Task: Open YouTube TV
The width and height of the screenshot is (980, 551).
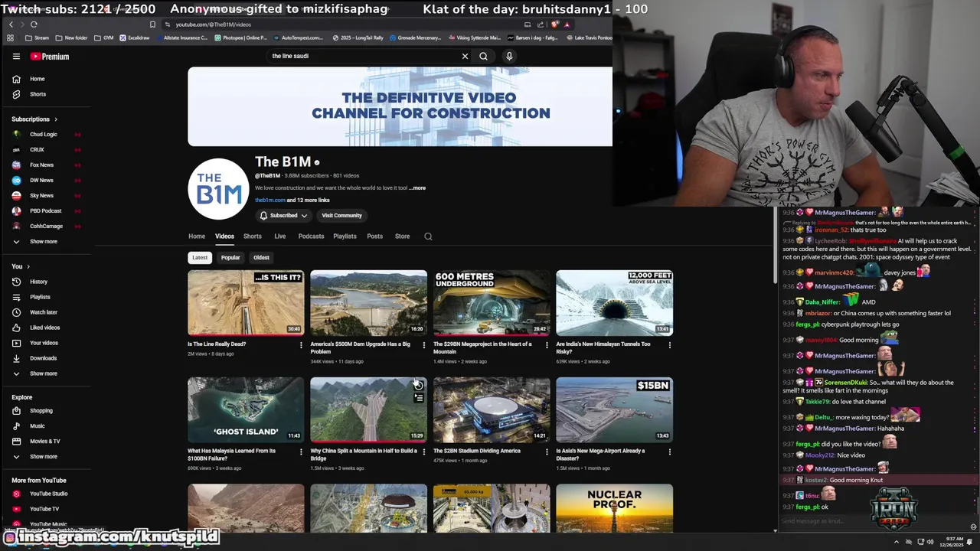Action: 46,509
